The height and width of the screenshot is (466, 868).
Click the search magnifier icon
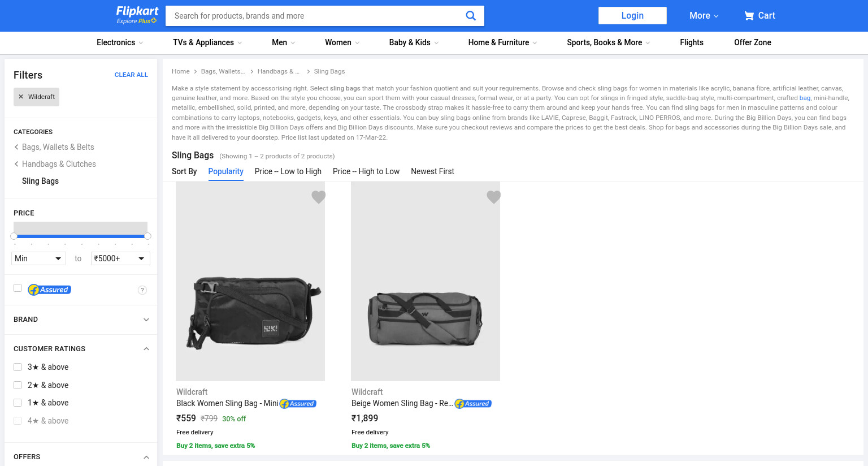[x=470, y=16]
